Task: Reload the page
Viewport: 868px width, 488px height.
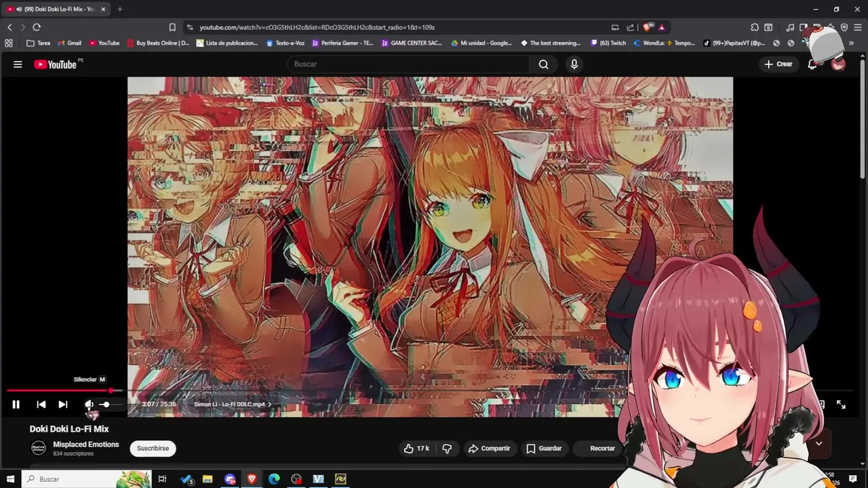Action: click(x=37, y=27)
